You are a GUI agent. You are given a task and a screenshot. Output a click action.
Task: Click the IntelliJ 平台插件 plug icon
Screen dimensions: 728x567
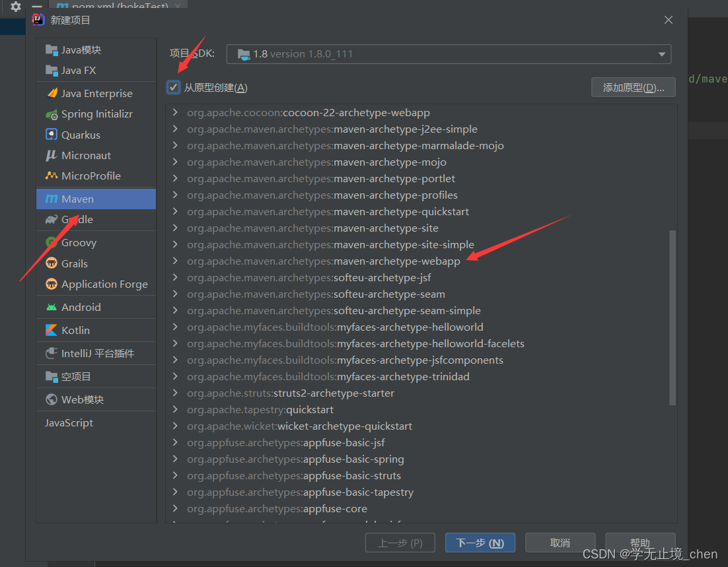[52, 353]
